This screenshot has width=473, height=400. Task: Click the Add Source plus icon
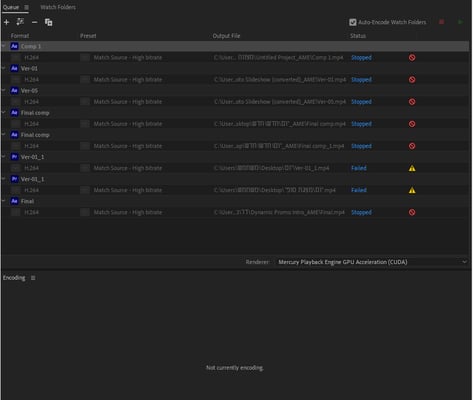tap(6, 22)
